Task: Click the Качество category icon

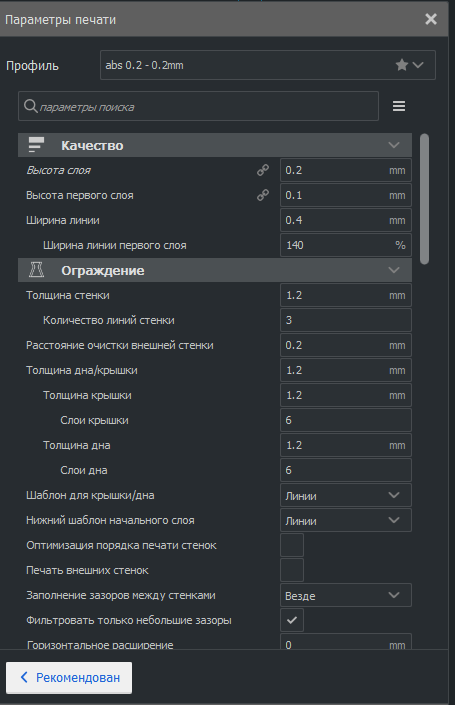Action: [36, 145]
